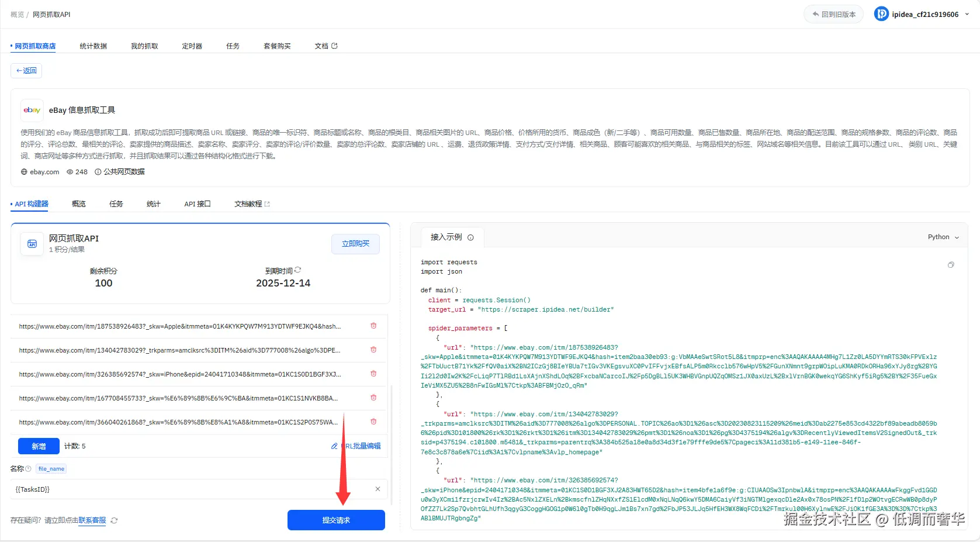
Task: Open the 我的抓取 tab
Action: [144, 46]
